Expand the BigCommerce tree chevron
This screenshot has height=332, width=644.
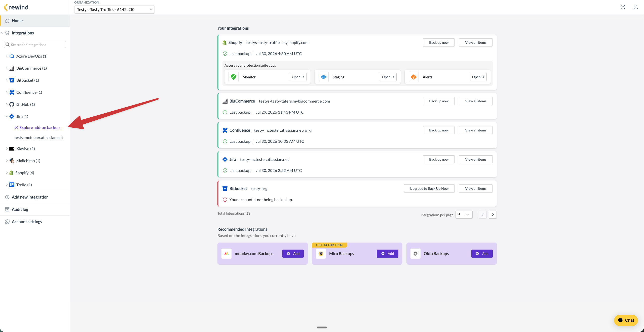7,68
